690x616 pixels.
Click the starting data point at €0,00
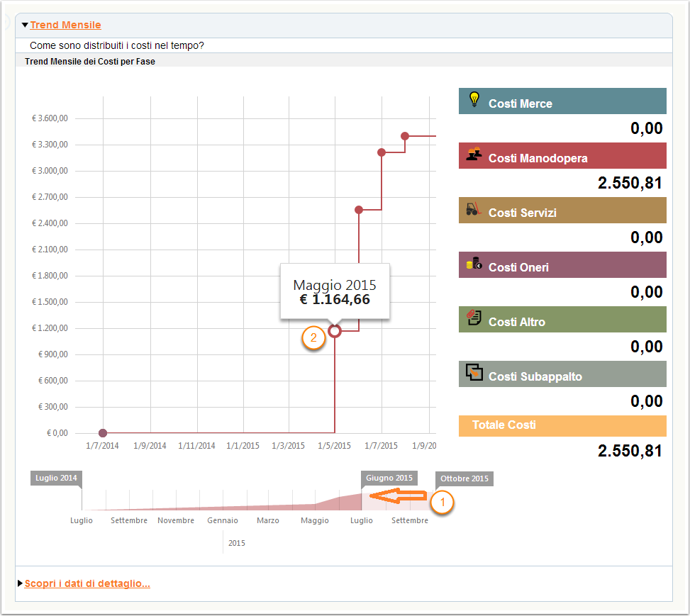(x=103, y=433)
